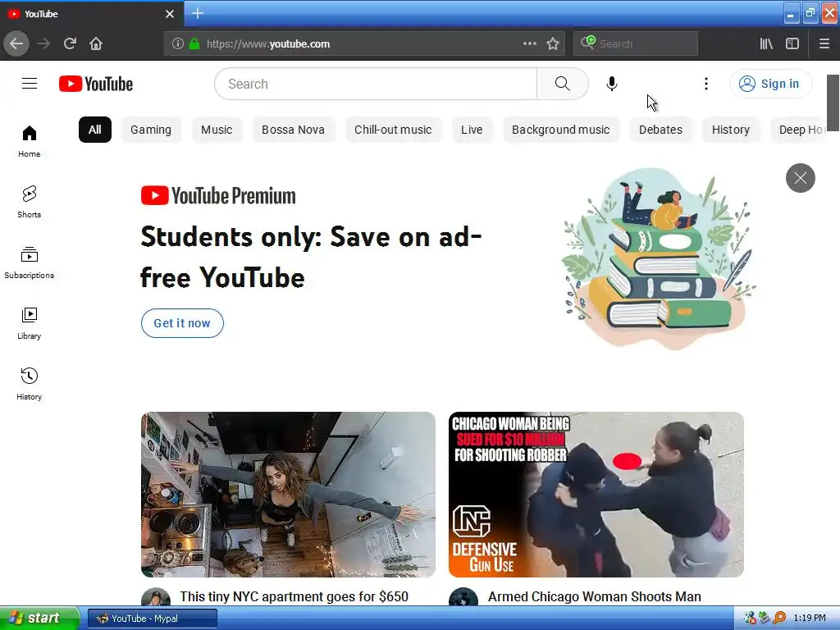Select the Music filter chip
The height and width of the screenshot is (630, 840).
coord(217,130)
